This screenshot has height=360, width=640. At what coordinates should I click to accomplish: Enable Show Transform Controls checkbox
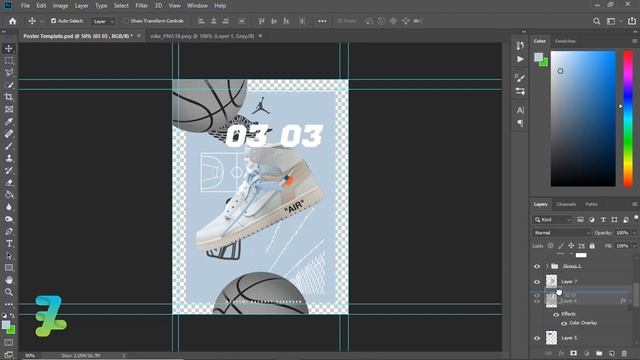(x=126, y=21)
